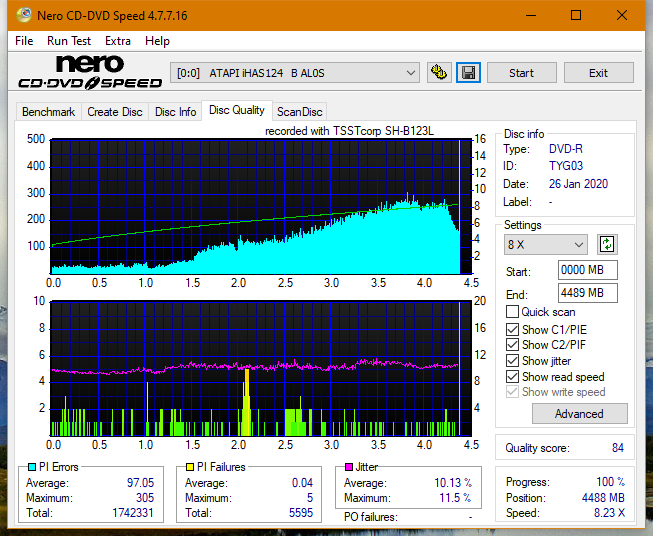Click the PI Errors total 1742331

click(x=133, y=513)
